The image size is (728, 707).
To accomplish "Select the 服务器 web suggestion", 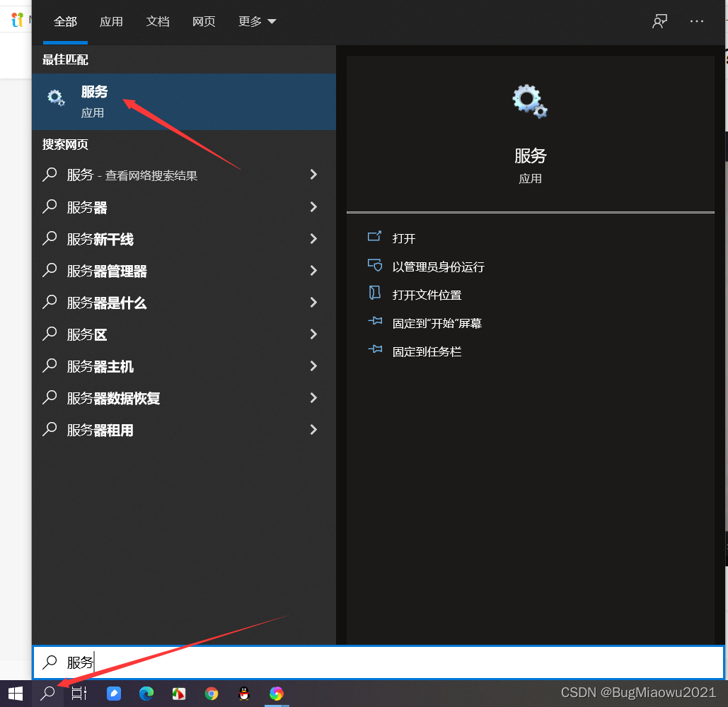I will coord(184,207).
